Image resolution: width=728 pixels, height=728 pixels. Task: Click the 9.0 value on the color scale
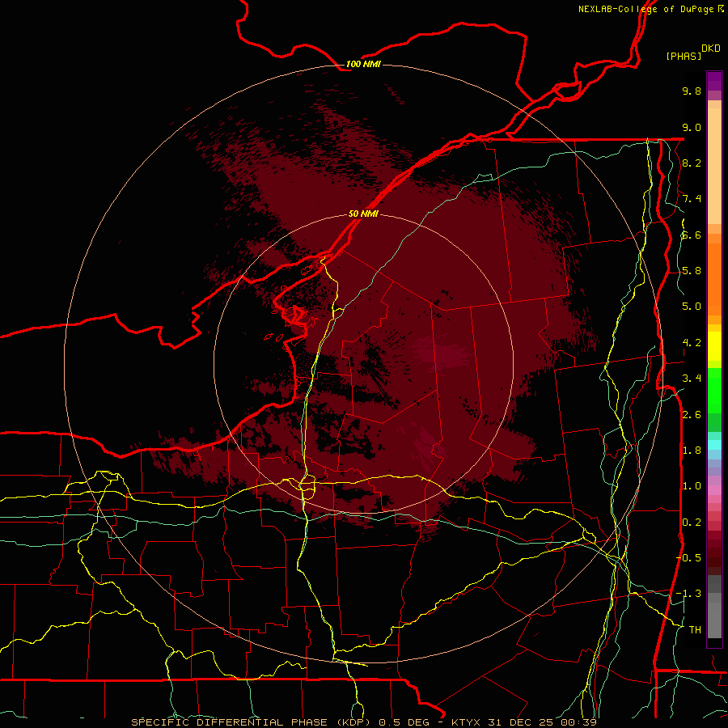(x=692, y=127)
